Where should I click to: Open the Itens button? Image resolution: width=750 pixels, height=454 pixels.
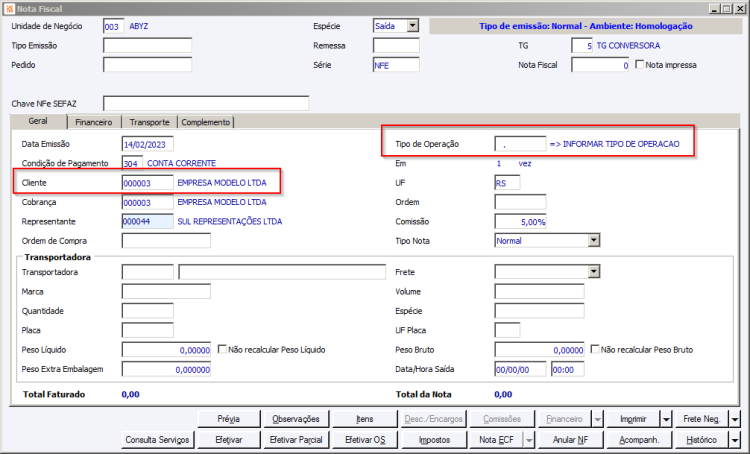point(364,419)
